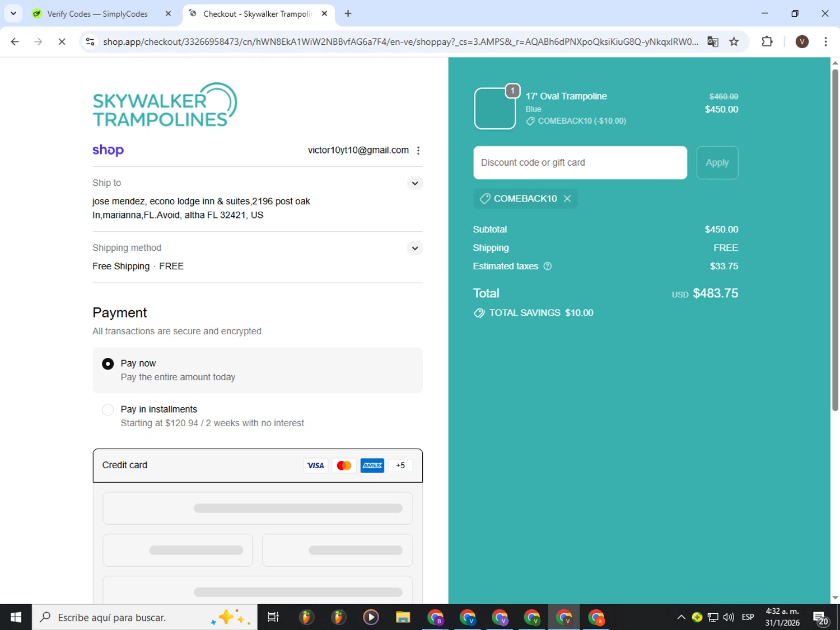Expand the Shipping method section
The width and height of the screenshot is (840, 630).
tap(414, 248)
